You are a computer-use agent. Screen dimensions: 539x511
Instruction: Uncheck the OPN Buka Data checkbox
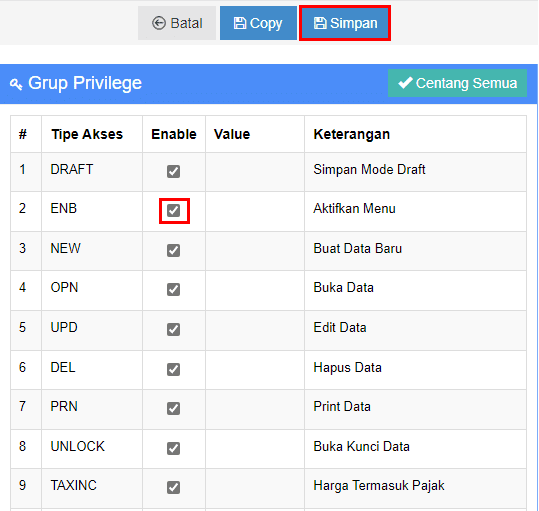[x=173, y=289]
